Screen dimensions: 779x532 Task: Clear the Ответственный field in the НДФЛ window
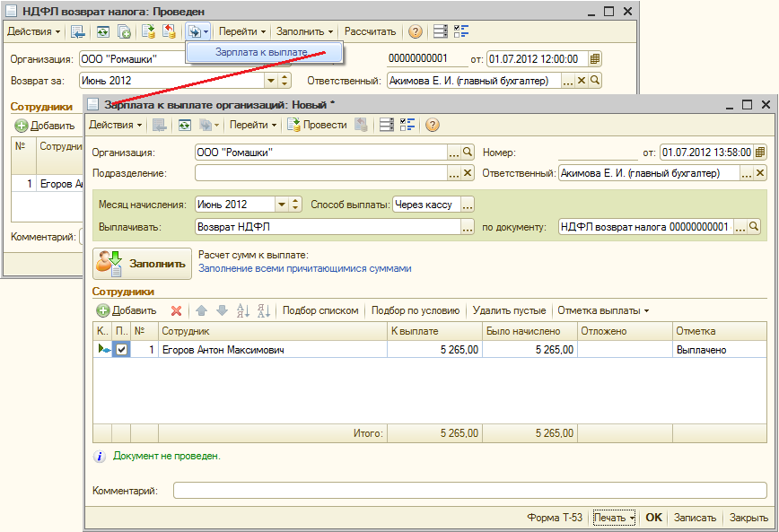click(582, 81)
